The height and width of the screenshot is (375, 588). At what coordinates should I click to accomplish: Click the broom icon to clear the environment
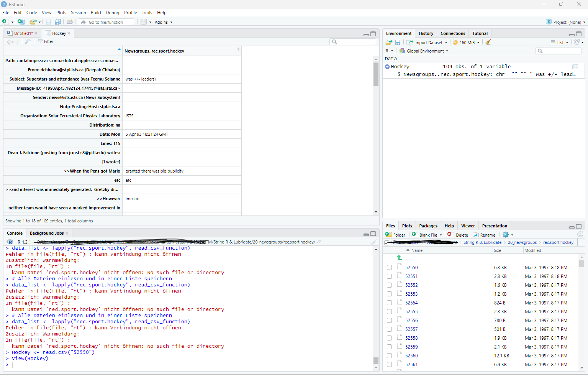click(488, 42)
